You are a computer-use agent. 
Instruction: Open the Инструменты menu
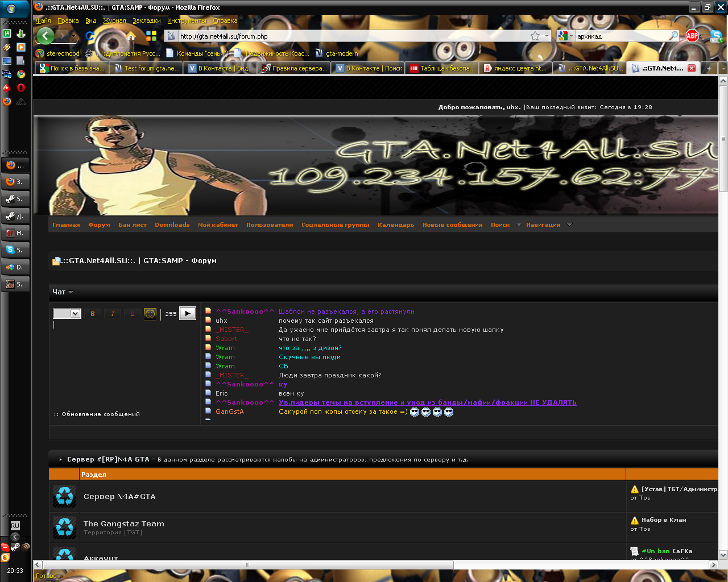click(187, 20)
